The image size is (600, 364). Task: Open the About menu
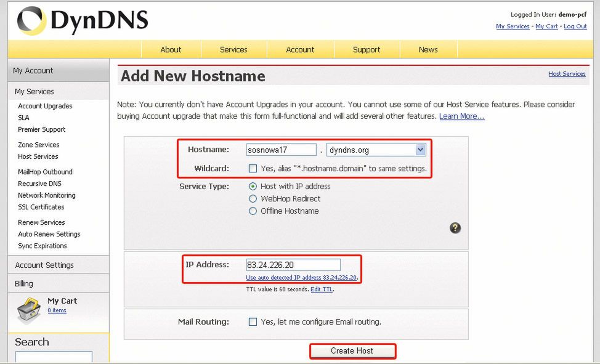pos(171,50)
